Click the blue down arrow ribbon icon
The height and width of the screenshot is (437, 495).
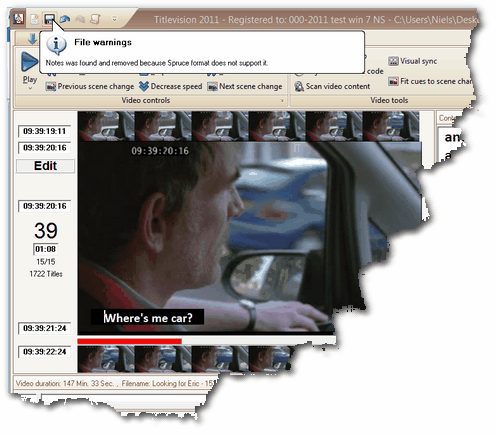click(x=32, y=39)
